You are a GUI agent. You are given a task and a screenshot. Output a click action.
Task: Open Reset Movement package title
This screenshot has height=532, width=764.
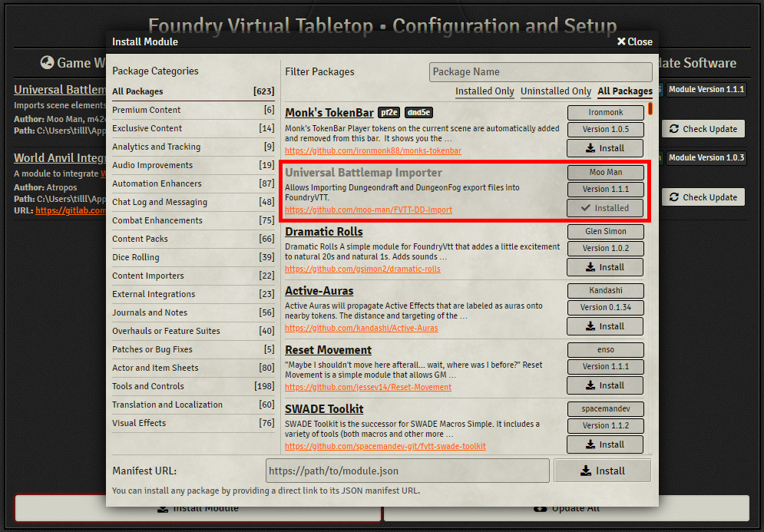pyautogui.click(x=329, y=350)
